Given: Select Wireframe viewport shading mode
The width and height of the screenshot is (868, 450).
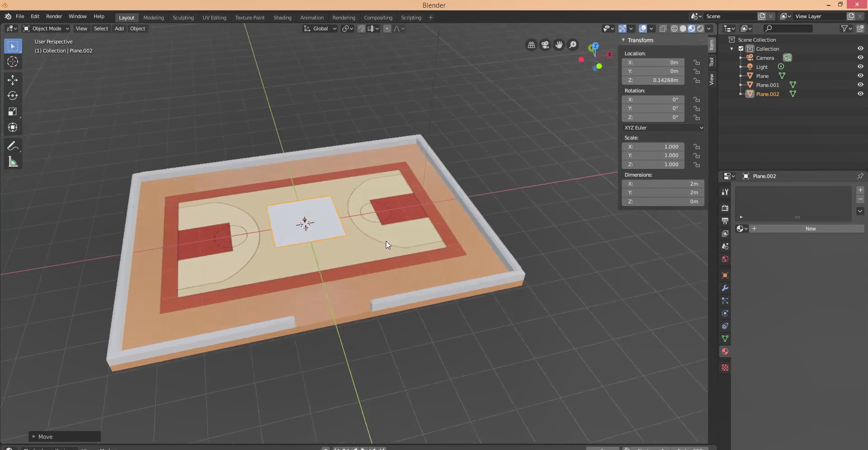Looking at the screenshot, I should [x=674, y=29].
